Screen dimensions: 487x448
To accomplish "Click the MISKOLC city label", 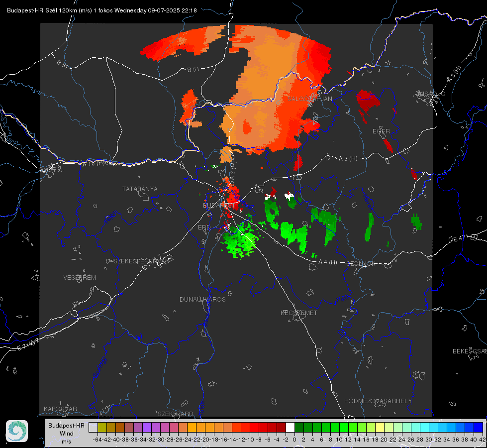I will 431,94.
